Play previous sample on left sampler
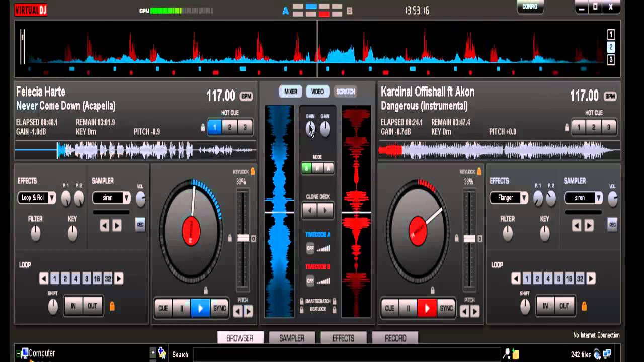Viewport: 644px width, 362px height. pos(104,226)
